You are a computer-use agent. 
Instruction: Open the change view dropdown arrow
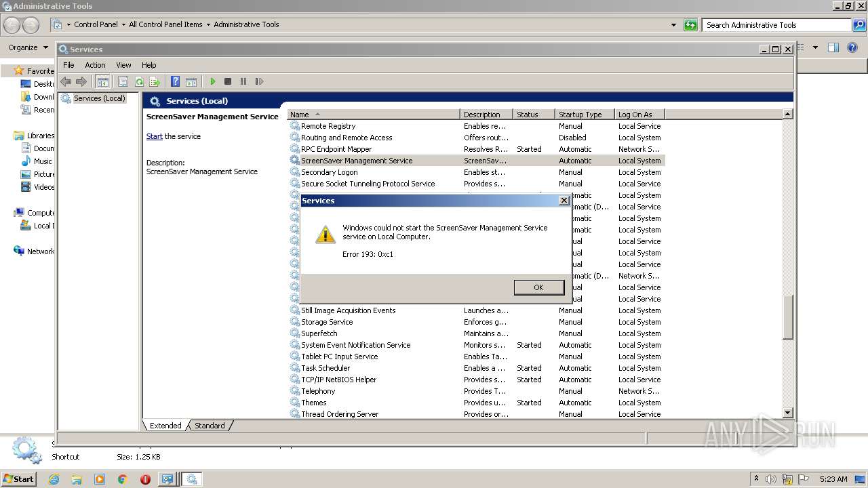click(815, 47)
